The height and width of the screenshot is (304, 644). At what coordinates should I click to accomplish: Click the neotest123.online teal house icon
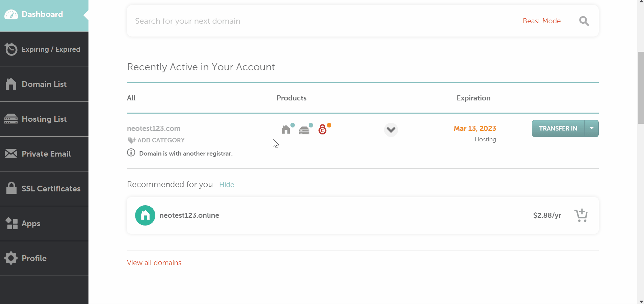145,215
